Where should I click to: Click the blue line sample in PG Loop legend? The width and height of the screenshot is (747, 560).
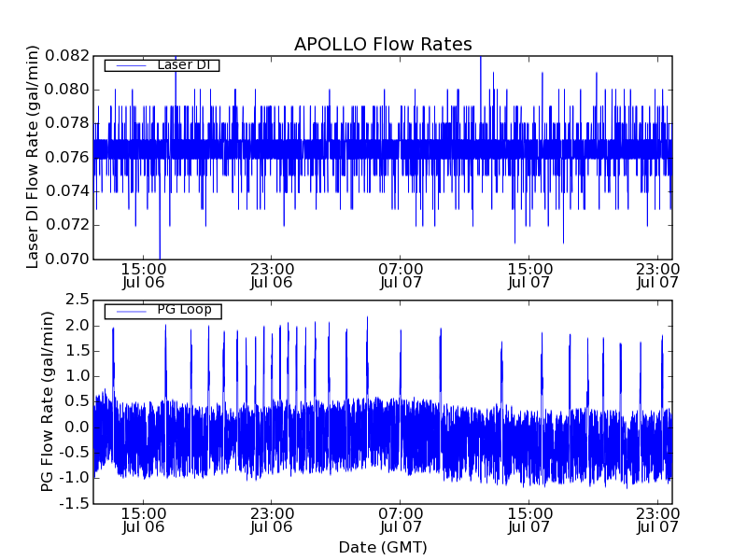coord(132,312)
